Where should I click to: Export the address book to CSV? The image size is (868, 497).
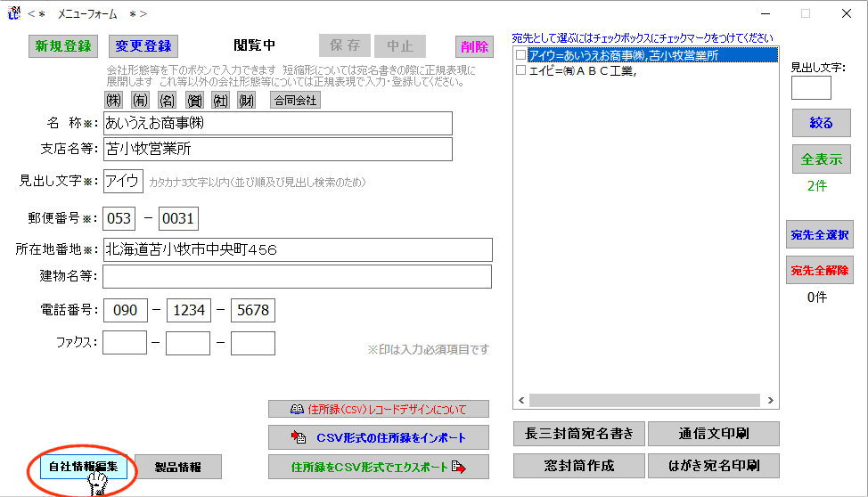coord(379,466)
